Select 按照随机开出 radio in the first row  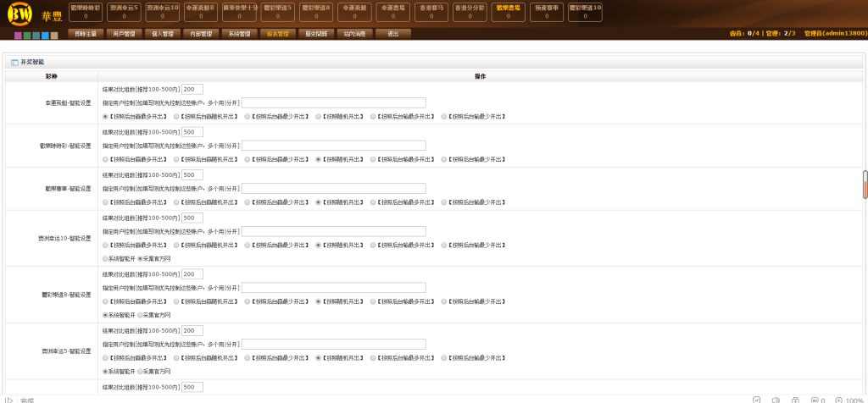(x=319, y=116)
